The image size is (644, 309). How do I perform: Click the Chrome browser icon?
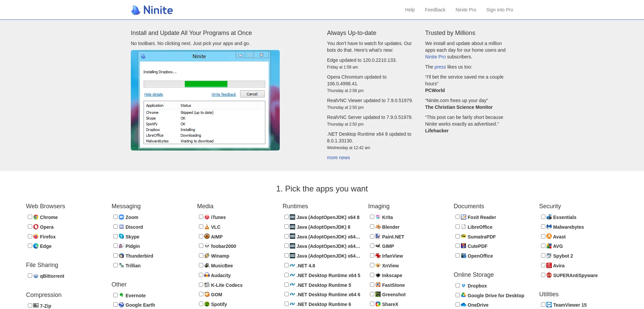click(36, 217)
